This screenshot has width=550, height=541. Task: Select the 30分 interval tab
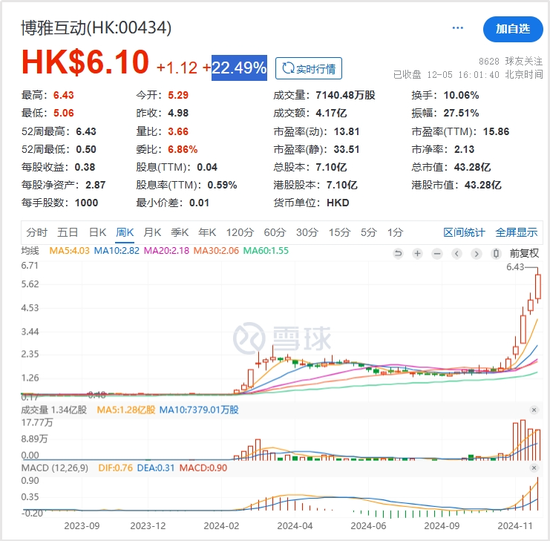307,232
